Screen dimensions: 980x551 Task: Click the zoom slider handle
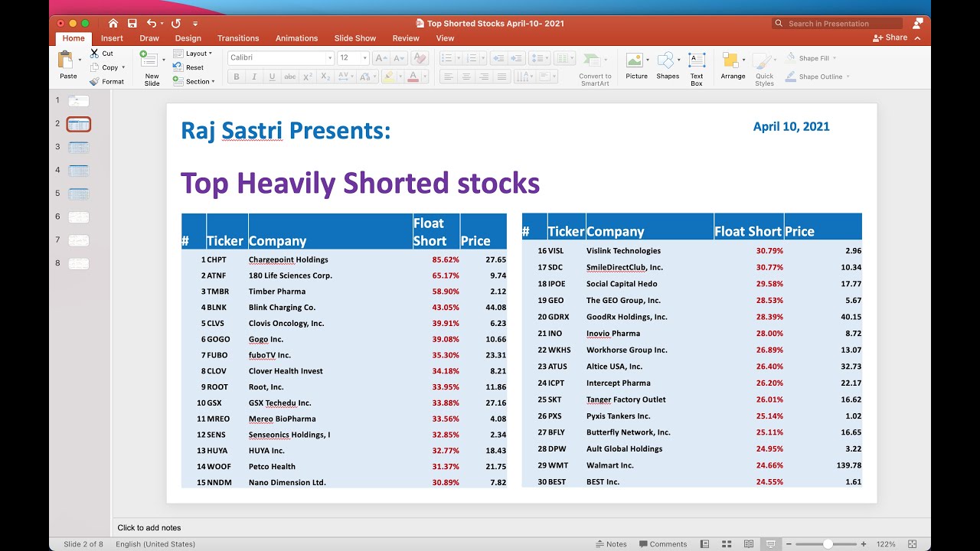(828, 544)
